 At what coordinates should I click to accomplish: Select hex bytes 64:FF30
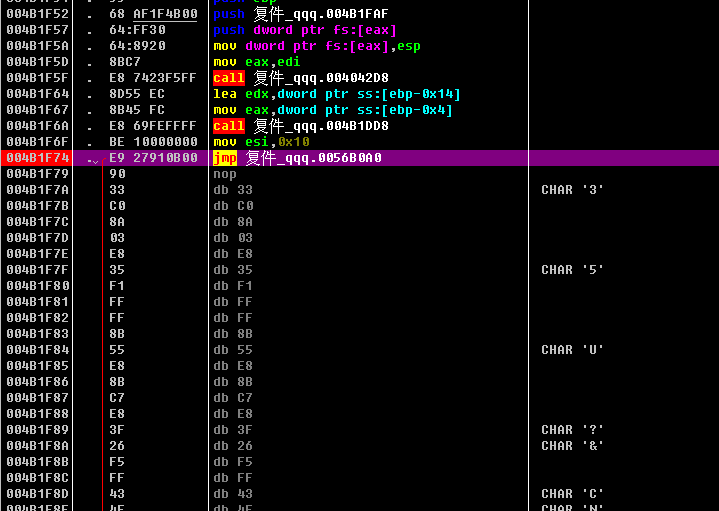pos(138,30)
